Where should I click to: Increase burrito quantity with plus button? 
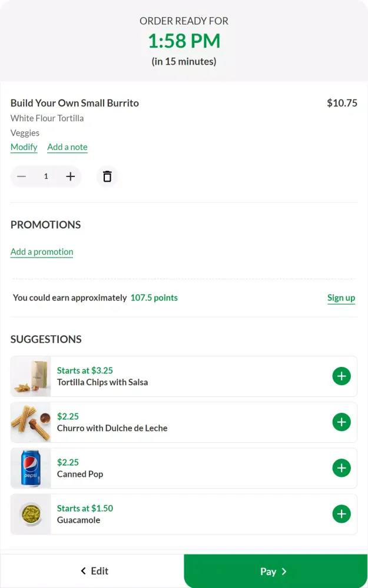[70, 176]
